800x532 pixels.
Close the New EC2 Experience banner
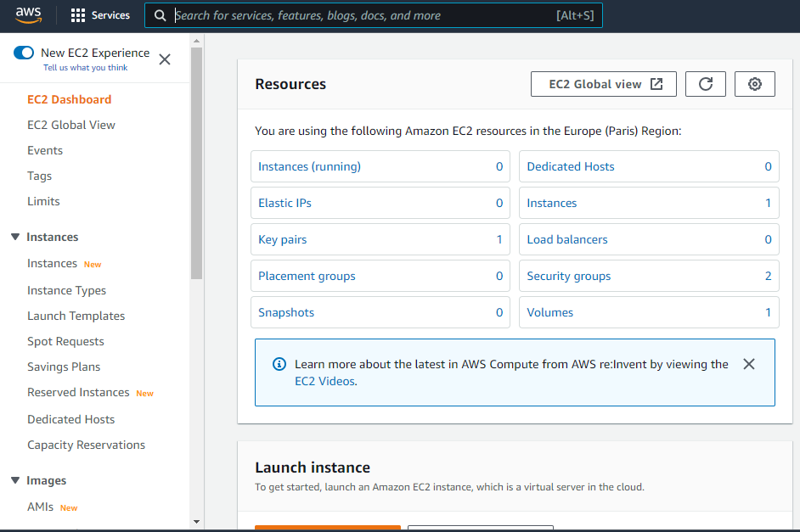[165, 59]
